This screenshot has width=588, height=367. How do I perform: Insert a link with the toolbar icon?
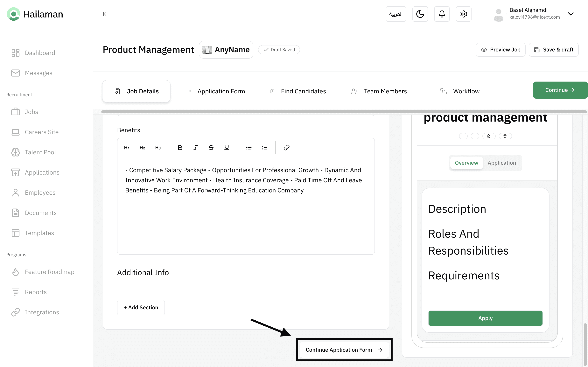click(x=286, y=148)
